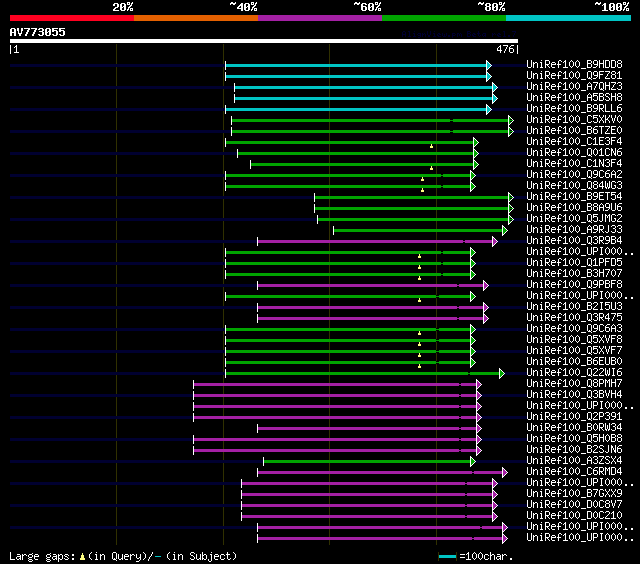Viewport: 640px width, 564px height.
Task: Select the UniRef100_D0C8V7 label
Action: pyautogui.click(x=574, y=505)
